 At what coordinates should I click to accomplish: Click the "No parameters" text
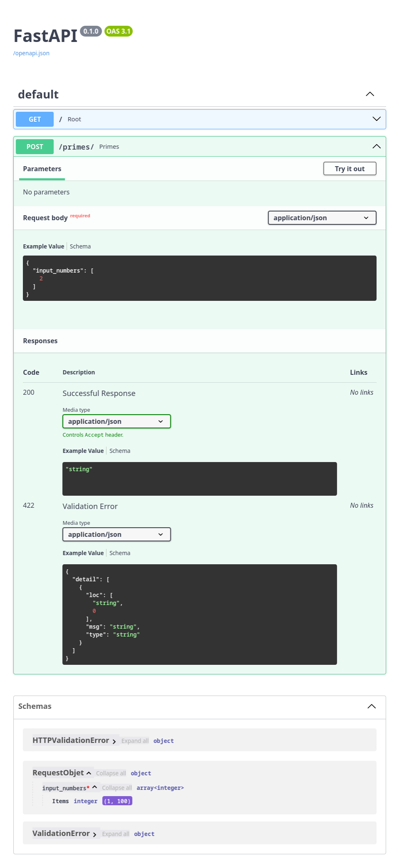pyautogui.click(x=46, y=192)
